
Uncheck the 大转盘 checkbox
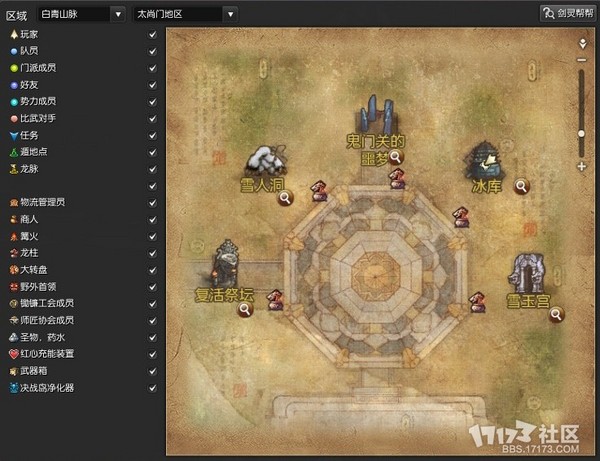pos(152,270)
